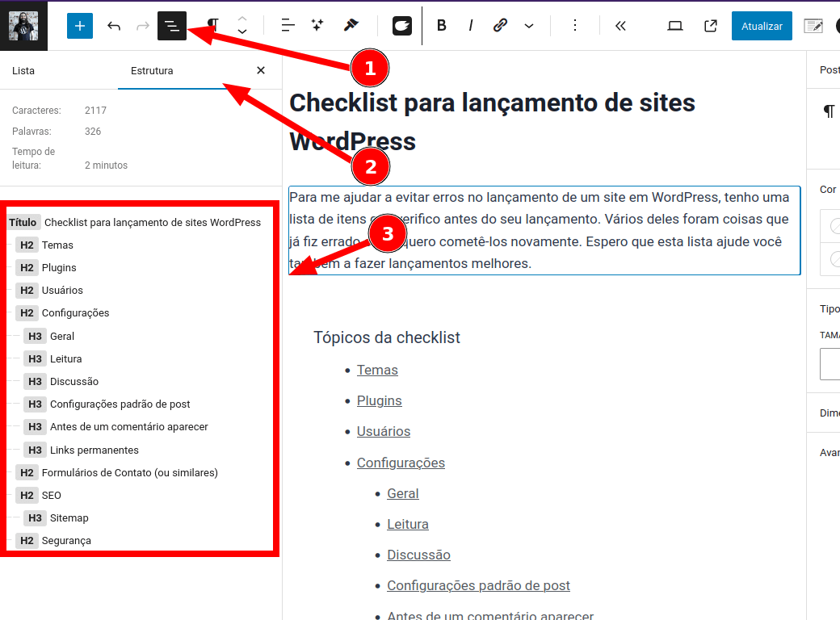Select the H3 Geral outline item
This screenshot has height=620, width=840.
point(49,336)
